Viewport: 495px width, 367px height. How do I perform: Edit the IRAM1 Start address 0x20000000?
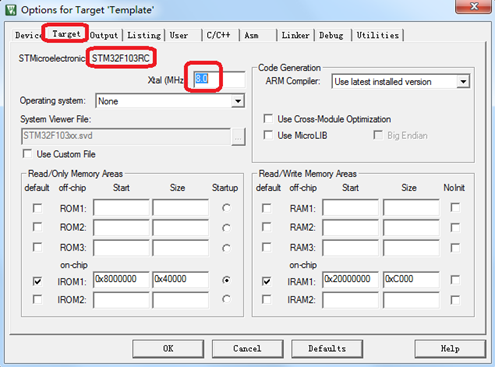(x=350, y=279)
